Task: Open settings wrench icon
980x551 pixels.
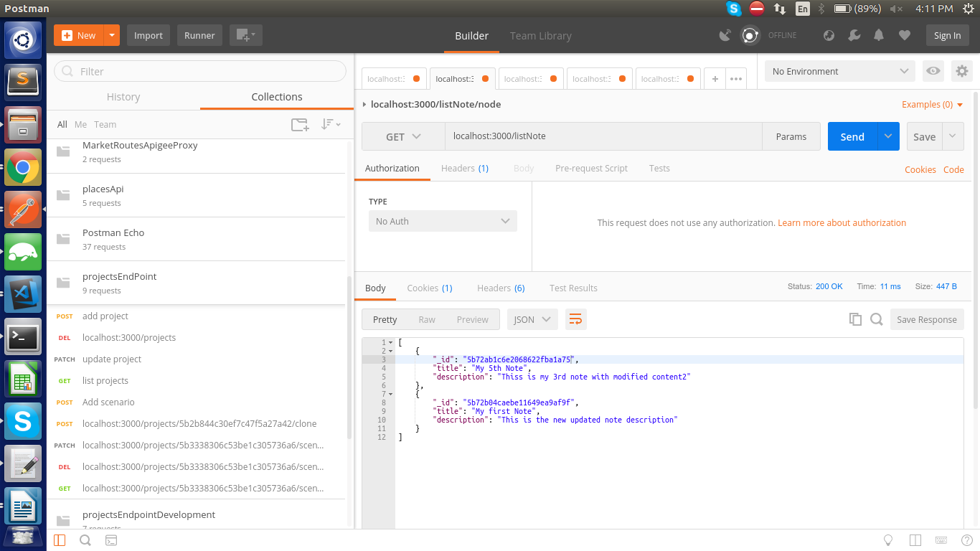Action: click(x=854, y=35)
